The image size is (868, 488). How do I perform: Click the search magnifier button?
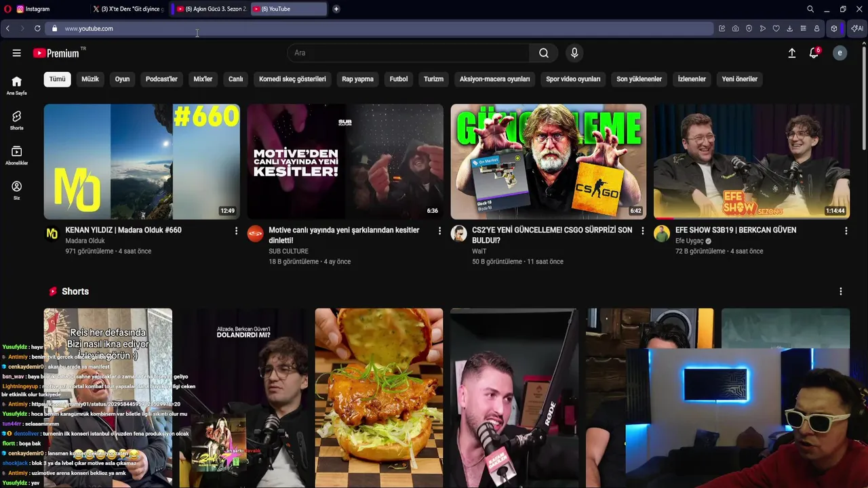[544, 53]
